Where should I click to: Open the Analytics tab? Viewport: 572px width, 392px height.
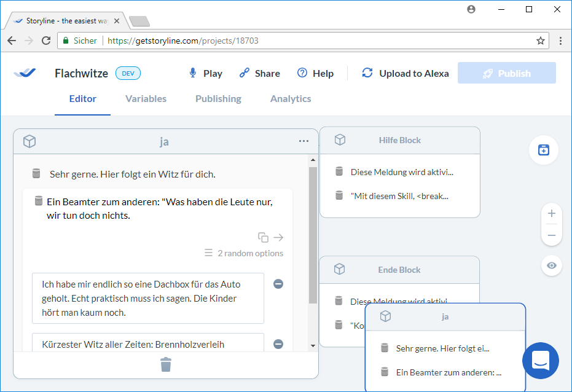(x=291, y=99)
